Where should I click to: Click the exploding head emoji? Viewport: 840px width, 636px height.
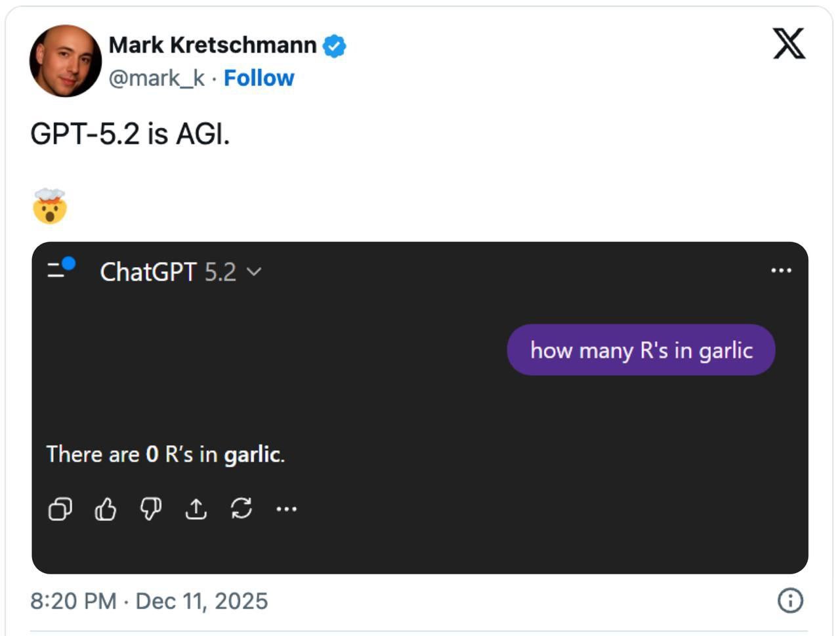pos(50,206)
